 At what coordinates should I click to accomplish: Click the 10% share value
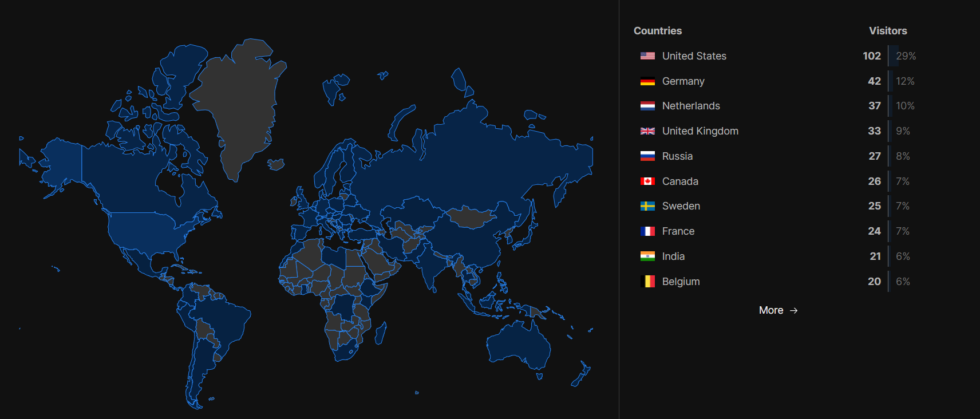pyautogui.click(x=905, y=106)
